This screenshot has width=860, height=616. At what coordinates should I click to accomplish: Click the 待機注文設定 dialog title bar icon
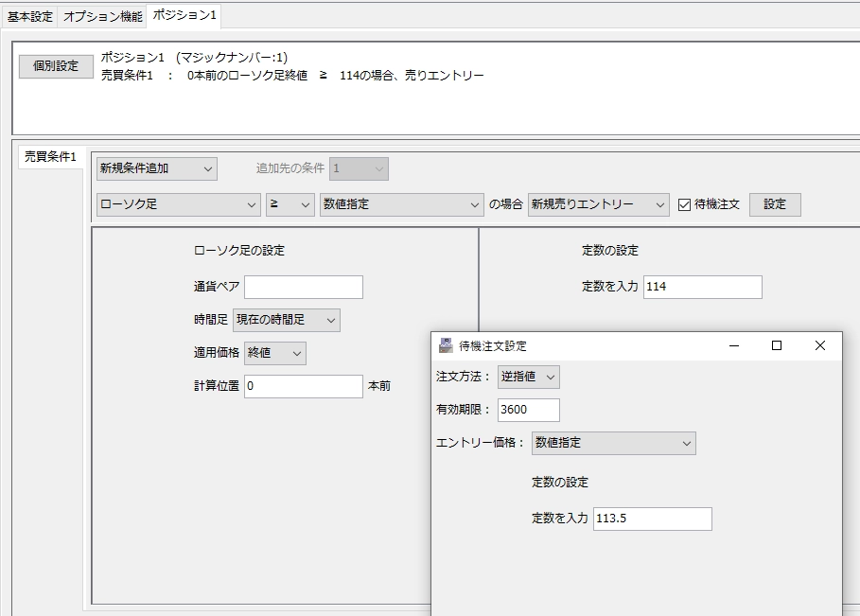(x=444, y=344)
